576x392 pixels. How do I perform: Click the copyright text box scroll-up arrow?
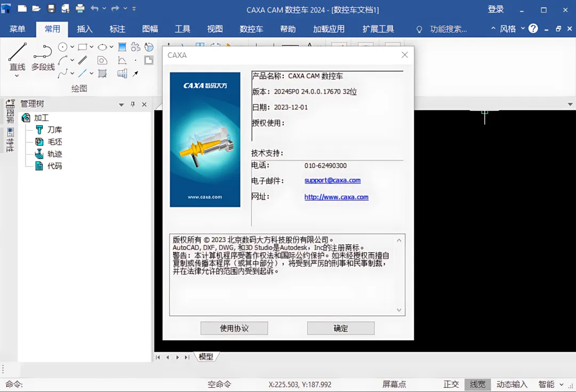point(399,241)
